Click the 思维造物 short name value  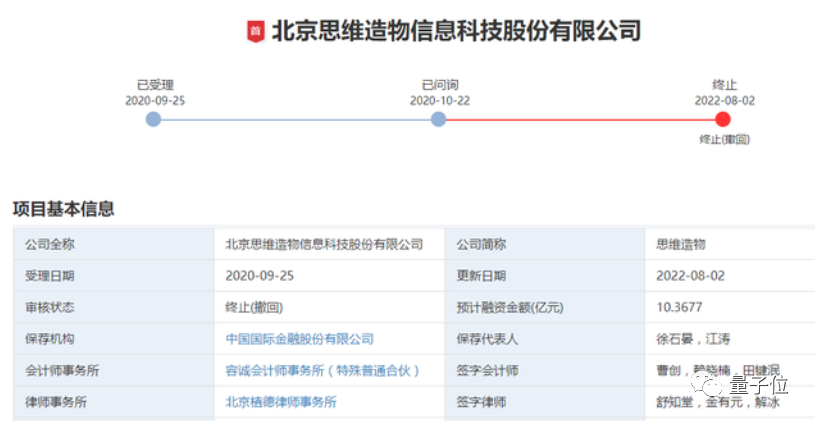(x=681, y=244)
